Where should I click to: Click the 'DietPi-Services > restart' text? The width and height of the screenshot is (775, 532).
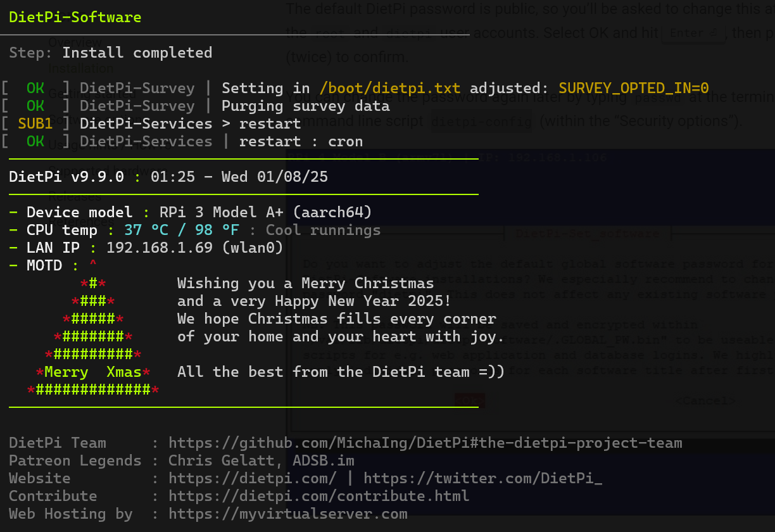click(x=191, y=123)
